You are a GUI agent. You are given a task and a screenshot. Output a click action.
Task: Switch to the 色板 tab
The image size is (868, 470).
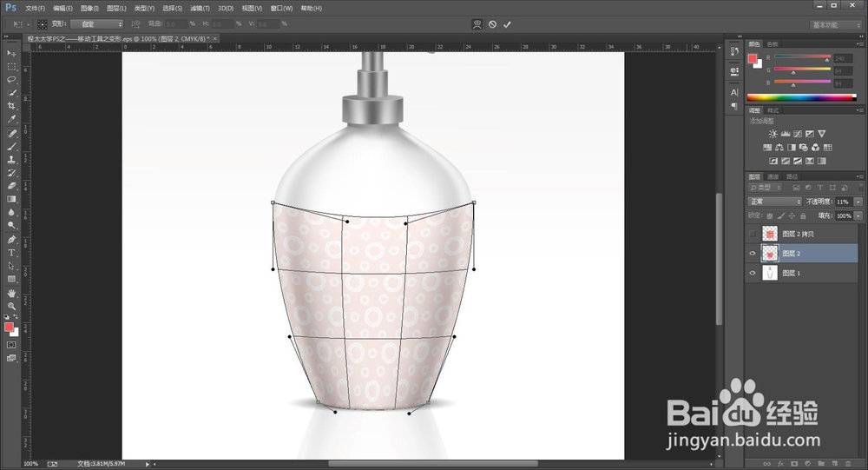[x=773, y=43]
